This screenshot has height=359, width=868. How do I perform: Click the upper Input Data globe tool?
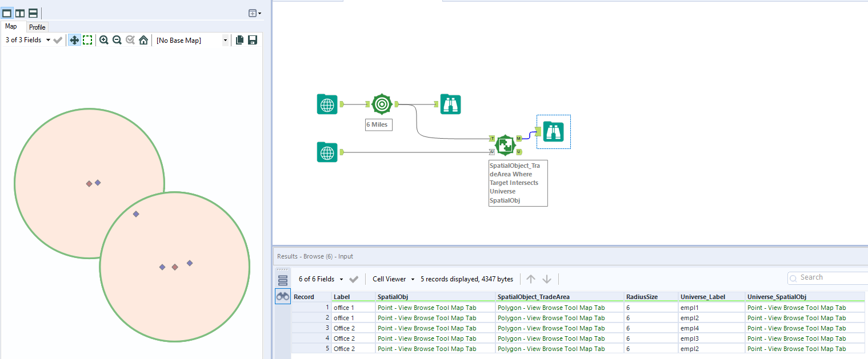(327, 104)
